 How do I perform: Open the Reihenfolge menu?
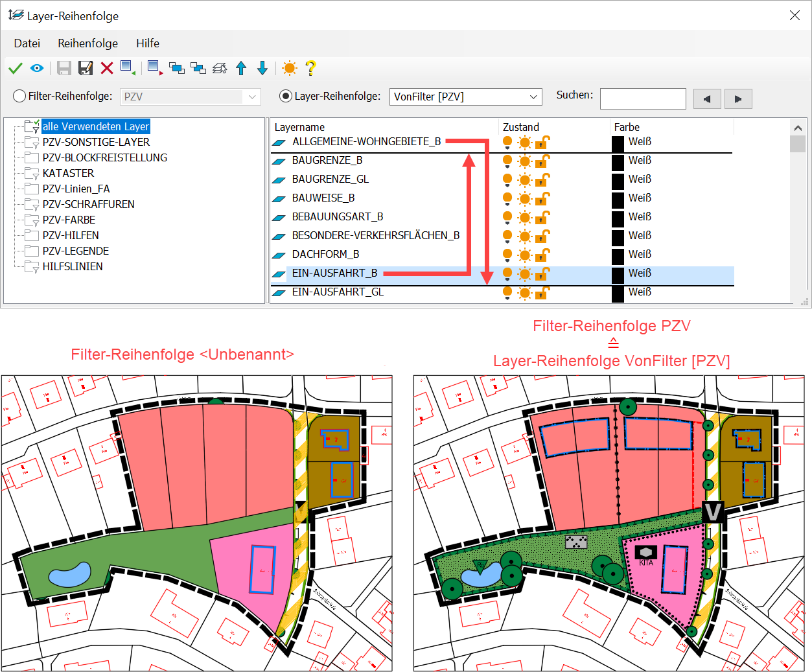87,43
